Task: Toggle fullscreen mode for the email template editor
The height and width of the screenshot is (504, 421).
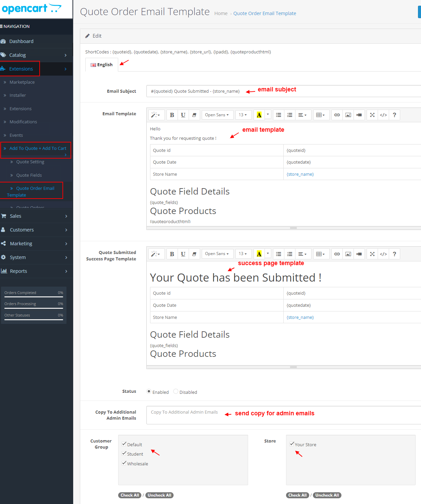Action: point(372,115)
